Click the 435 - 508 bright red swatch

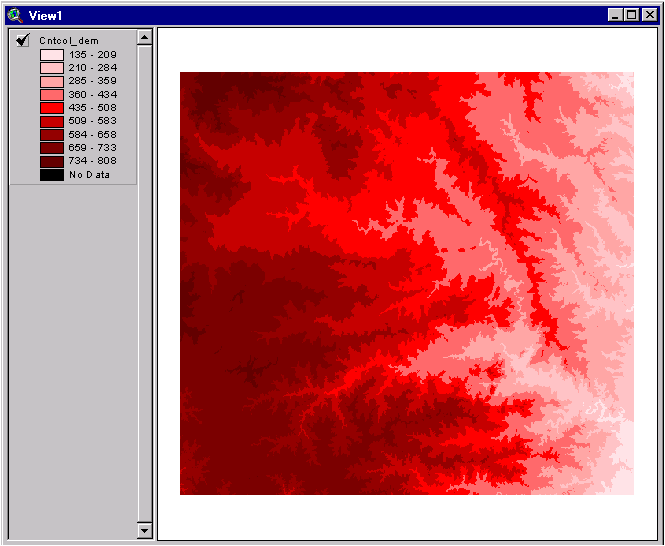click(51, 107)
